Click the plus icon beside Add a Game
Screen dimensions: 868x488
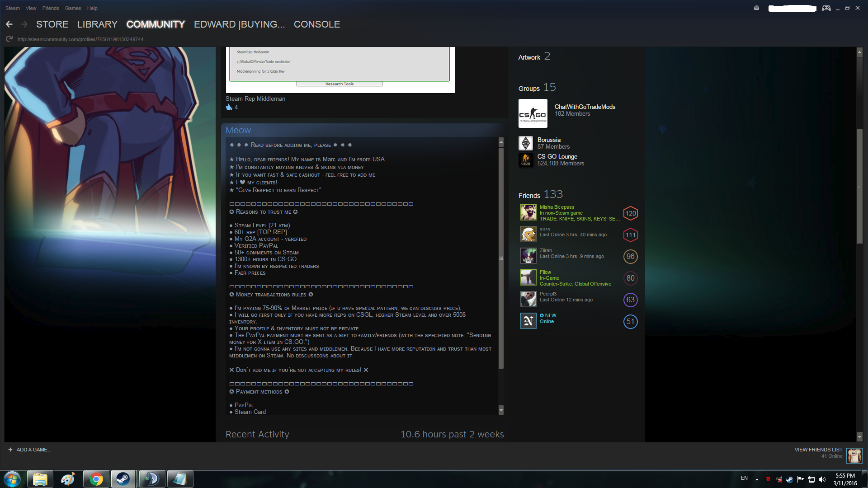(10, 450)
